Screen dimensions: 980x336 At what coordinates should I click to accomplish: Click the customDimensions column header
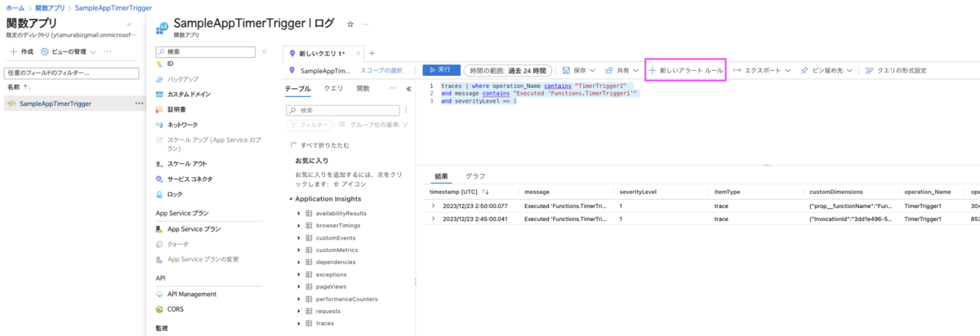tap(835, 192)
